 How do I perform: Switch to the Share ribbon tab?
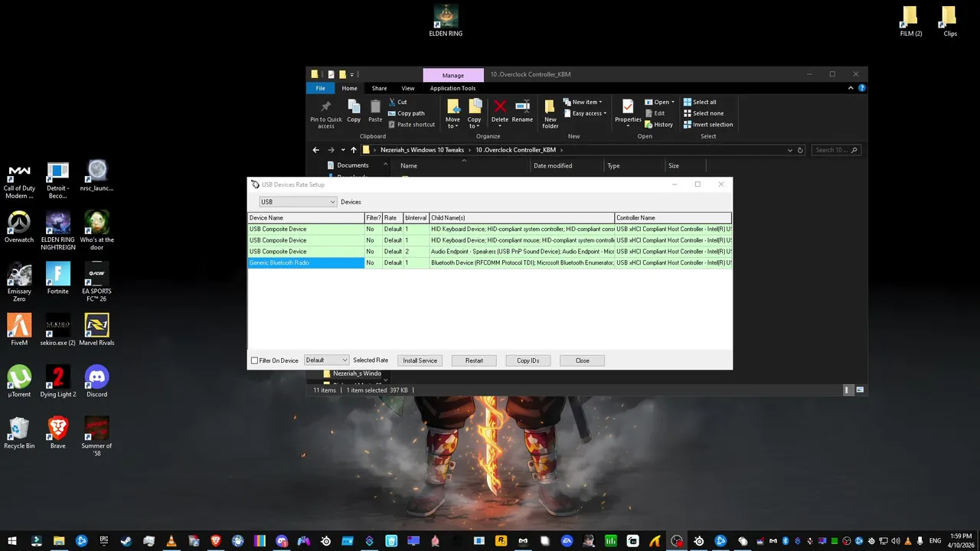click(x=379, y=88)
